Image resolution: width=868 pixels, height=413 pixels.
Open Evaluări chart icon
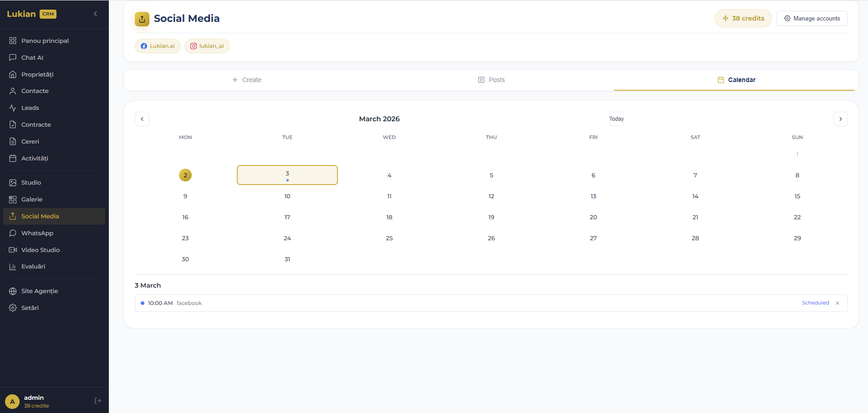(x=13, y=267)
